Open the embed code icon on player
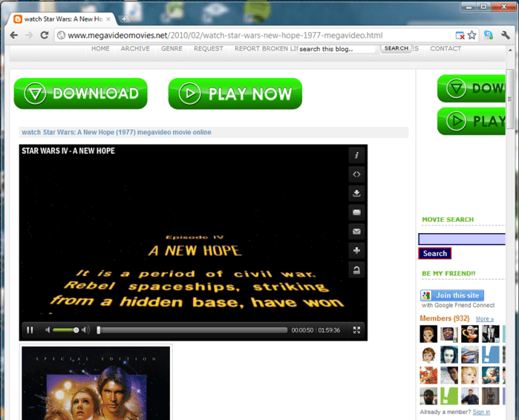 coord(356,174)
